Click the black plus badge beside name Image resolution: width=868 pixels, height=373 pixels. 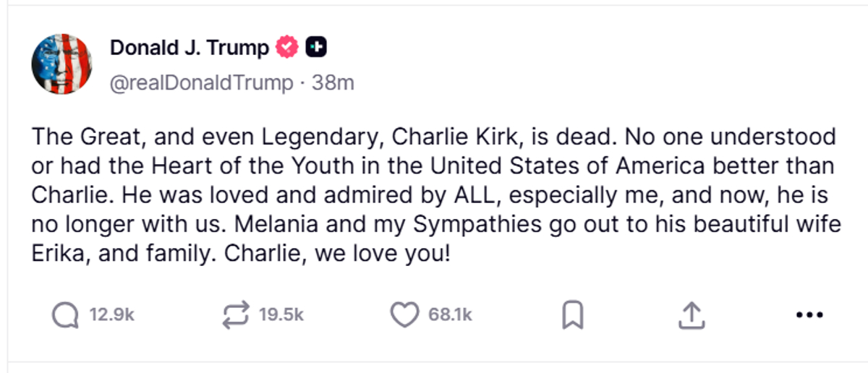point(316,48)
